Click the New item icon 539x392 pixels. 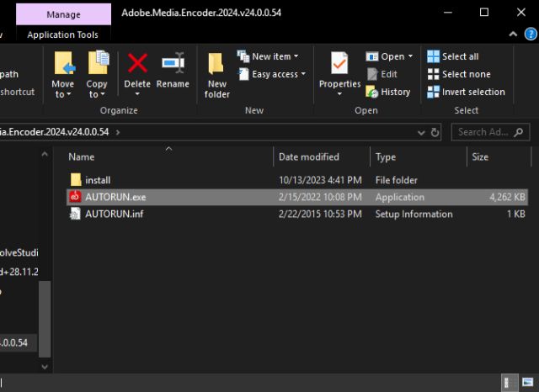pyautogui.click(x=243, y=56)
